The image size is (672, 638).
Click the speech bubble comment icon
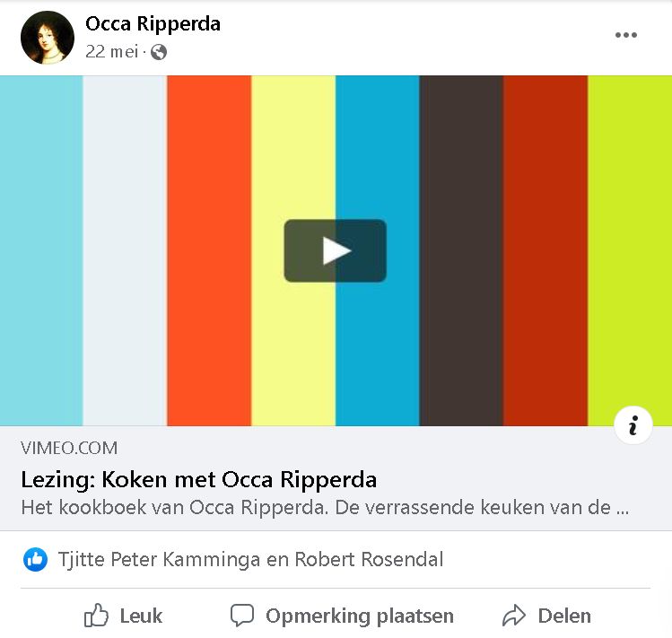click(242, 616)
